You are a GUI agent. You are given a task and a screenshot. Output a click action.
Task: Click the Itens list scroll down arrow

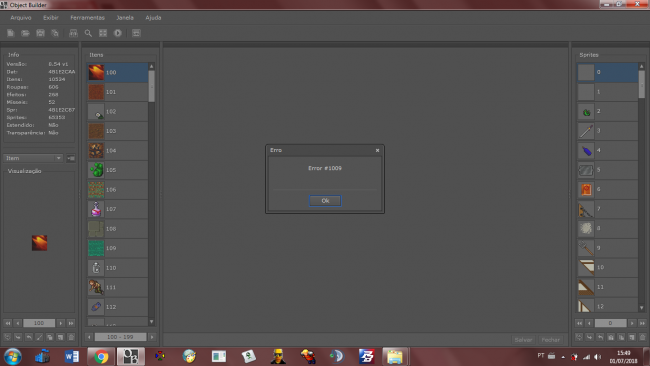pos(152,322)
